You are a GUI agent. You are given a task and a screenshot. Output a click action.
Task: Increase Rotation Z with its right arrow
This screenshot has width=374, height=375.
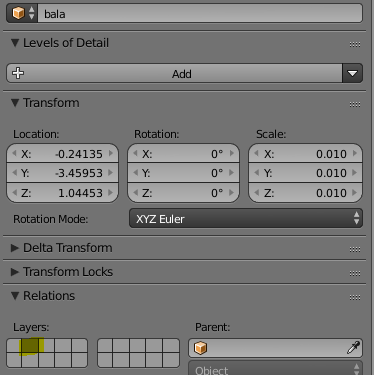pos(232,192)
